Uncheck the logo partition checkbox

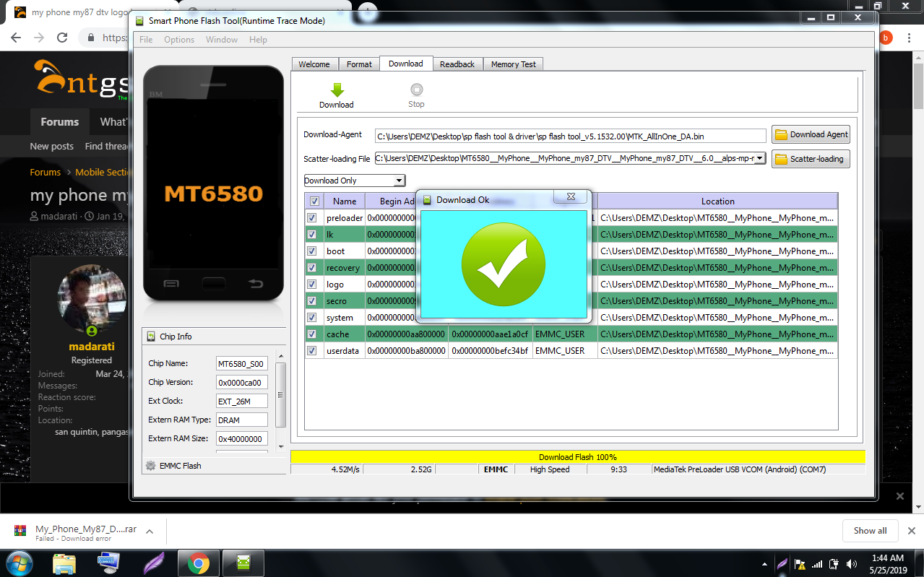tap(312, 284)
